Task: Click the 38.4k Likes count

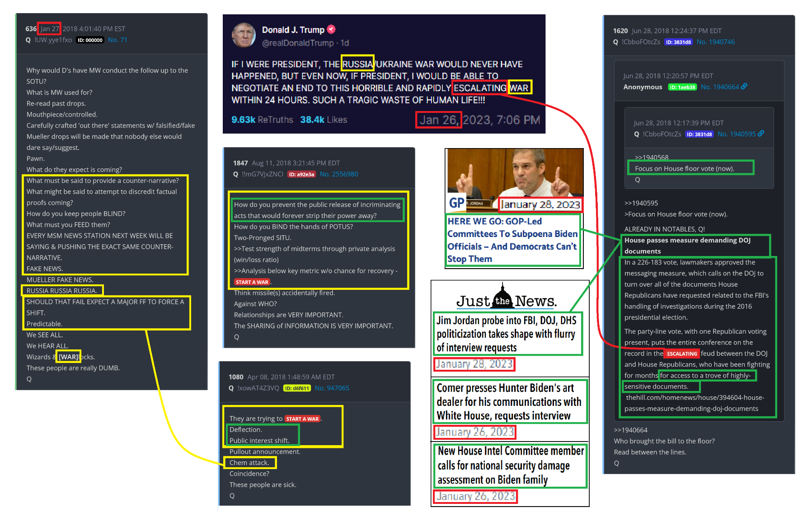Action: coord(324,120)
